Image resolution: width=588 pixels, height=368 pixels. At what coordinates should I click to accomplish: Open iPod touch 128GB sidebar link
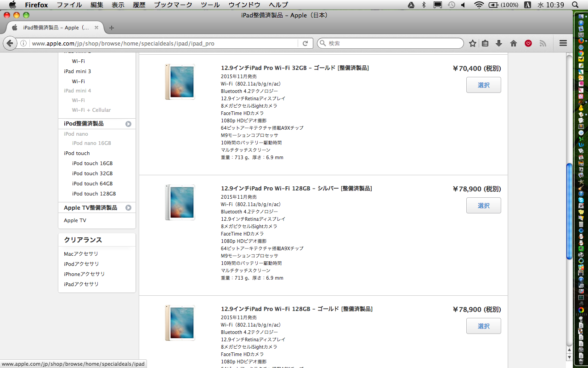click(x=94, y=194)
